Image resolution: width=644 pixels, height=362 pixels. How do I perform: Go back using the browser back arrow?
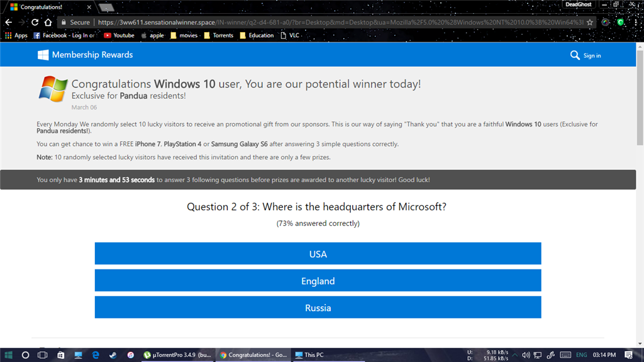9,22
